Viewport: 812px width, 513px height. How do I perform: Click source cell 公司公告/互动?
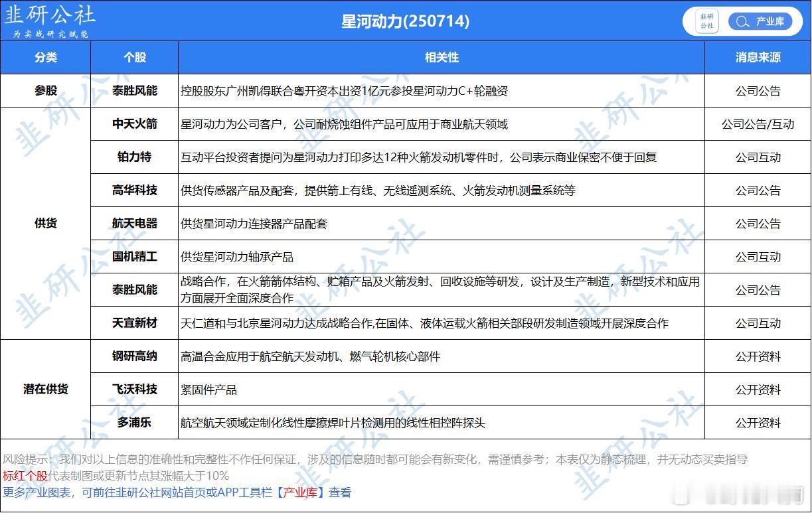point(758,124)
